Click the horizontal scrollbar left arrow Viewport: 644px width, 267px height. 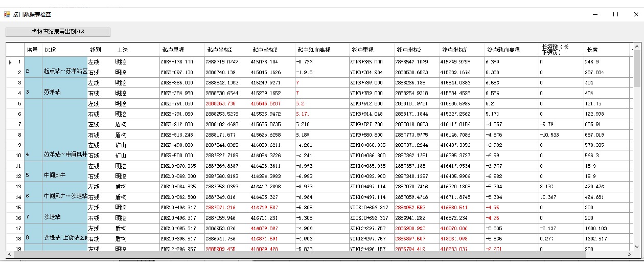click(x=9, y=254)
